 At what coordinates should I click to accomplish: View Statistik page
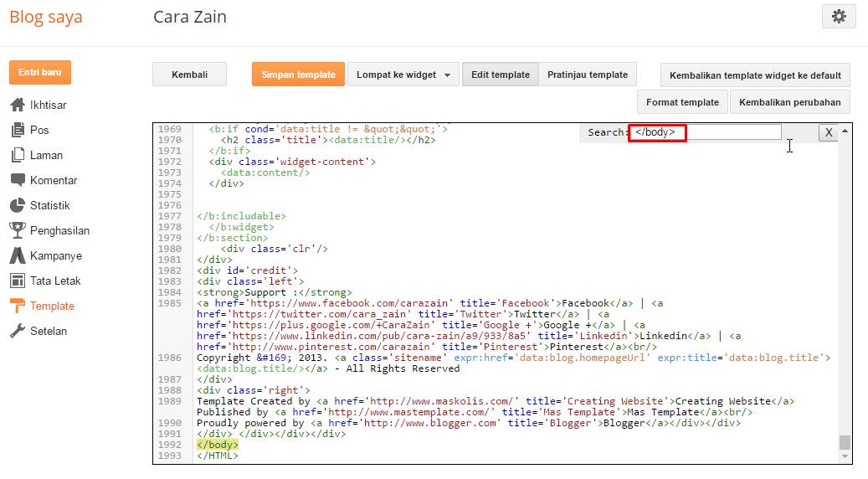[50, 205]
